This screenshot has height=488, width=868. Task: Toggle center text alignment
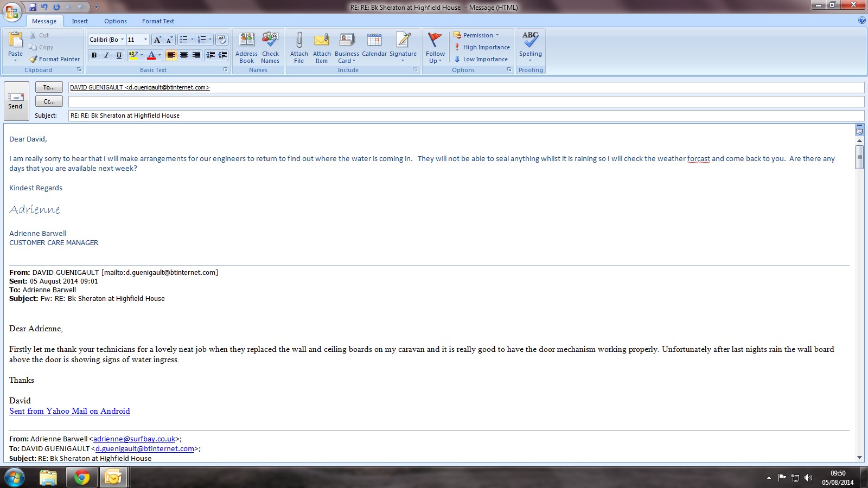pos(184,55)
